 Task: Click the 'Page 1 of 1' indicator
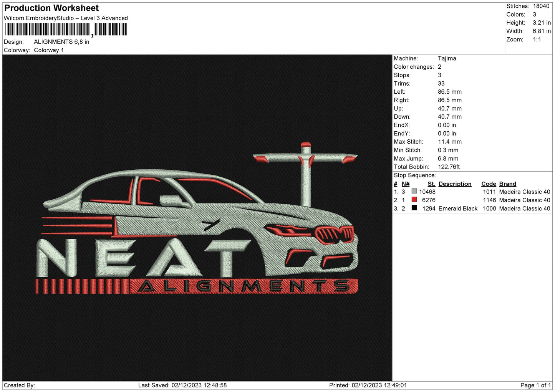pyautogui.click(x=535, y=385)
